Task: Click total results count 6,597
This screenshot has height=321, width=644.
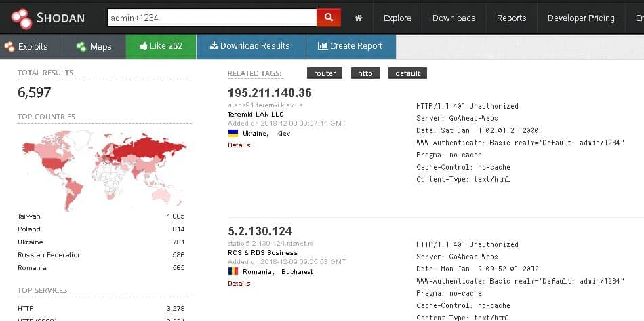Action: tap(34, 92)
